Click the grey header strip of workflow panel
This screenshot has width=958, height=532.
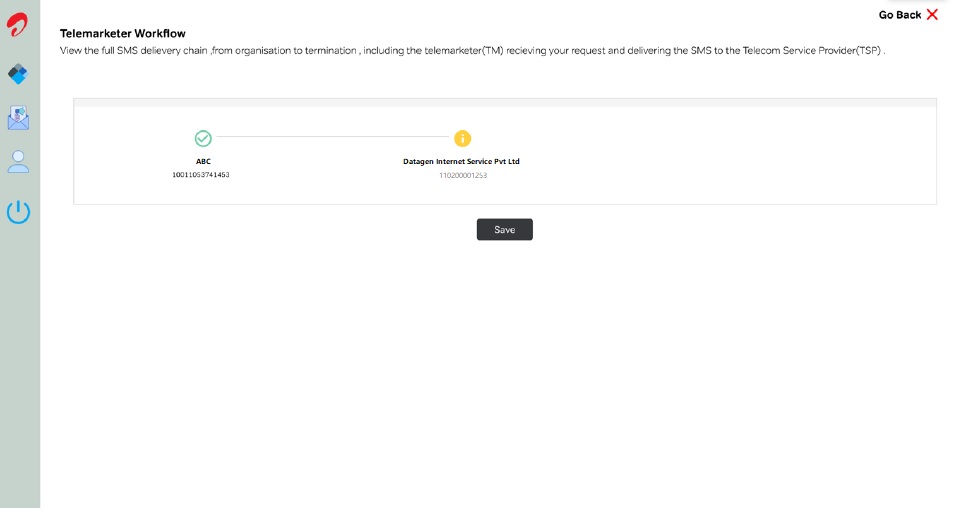(505, 102)
